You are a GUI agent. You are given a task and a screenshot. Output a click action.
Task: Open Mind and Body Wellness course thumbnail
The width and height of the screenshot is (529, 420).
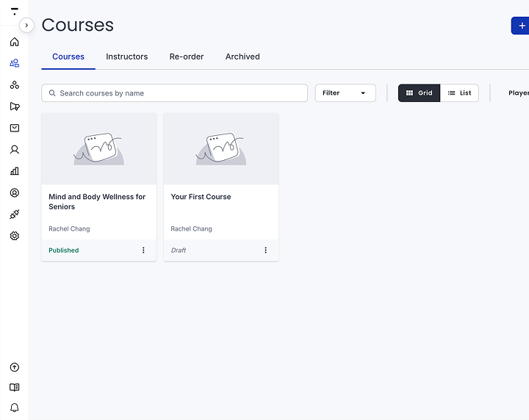click(x=99, y=148)
